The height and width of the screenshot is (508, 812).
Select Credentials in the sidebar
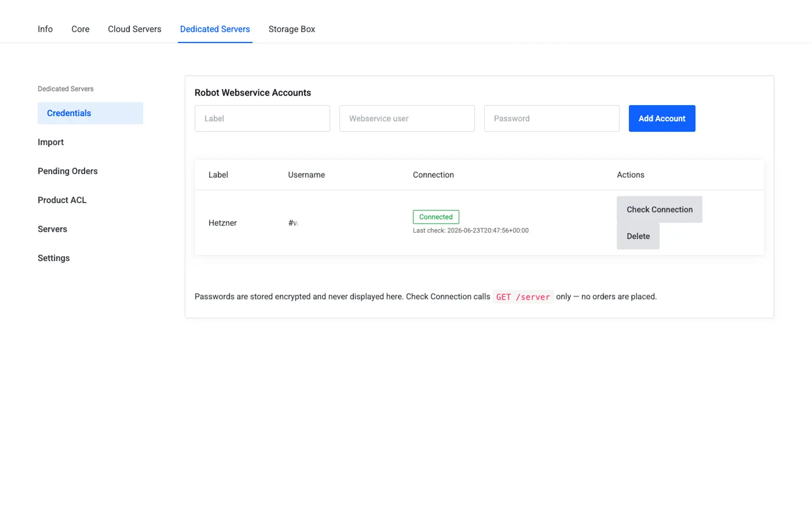pyautogui.click(x=90, y=113)
